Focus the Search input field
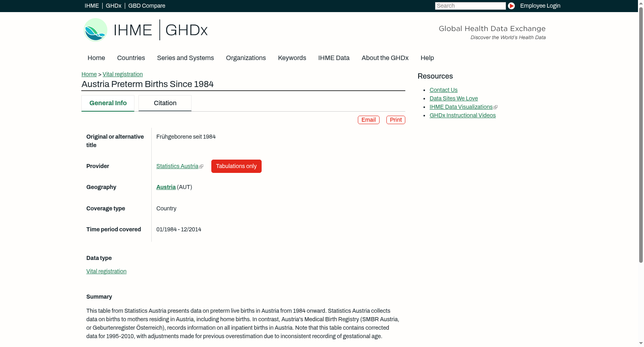644x347 pixels. coord(470,6)
